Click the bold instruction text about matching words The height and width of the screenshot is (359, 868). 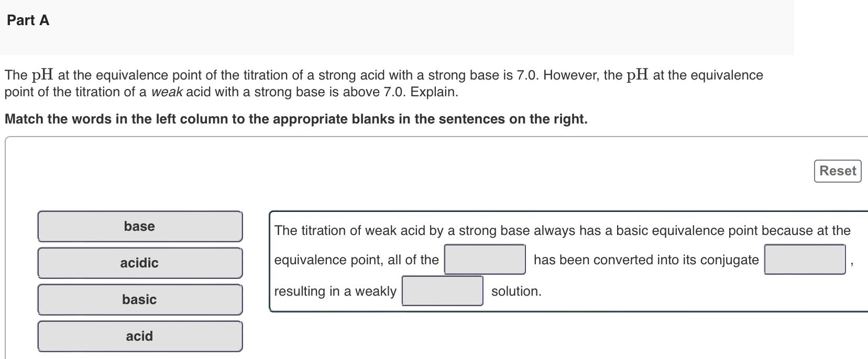pyautogui.click(x=295, y=119)
